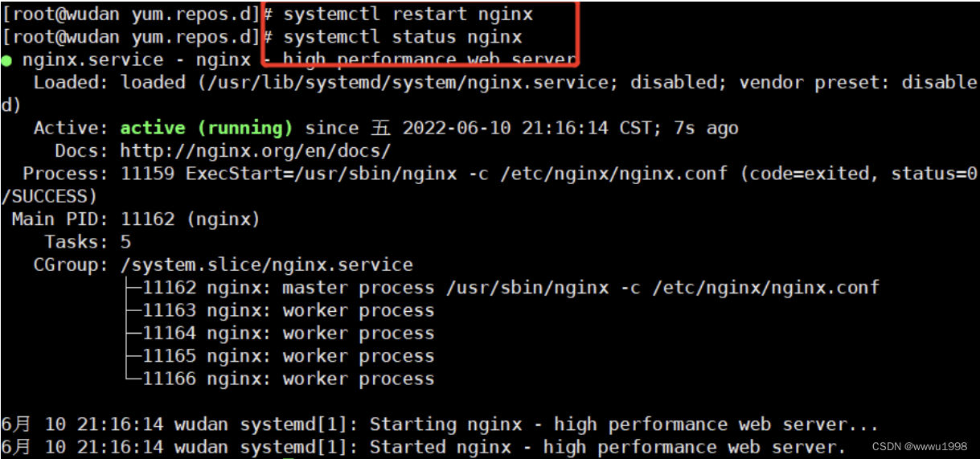Click the 'systemctl restart nginx' command text
The height and width of the screenshot is (459, 980).
[408, 14]
